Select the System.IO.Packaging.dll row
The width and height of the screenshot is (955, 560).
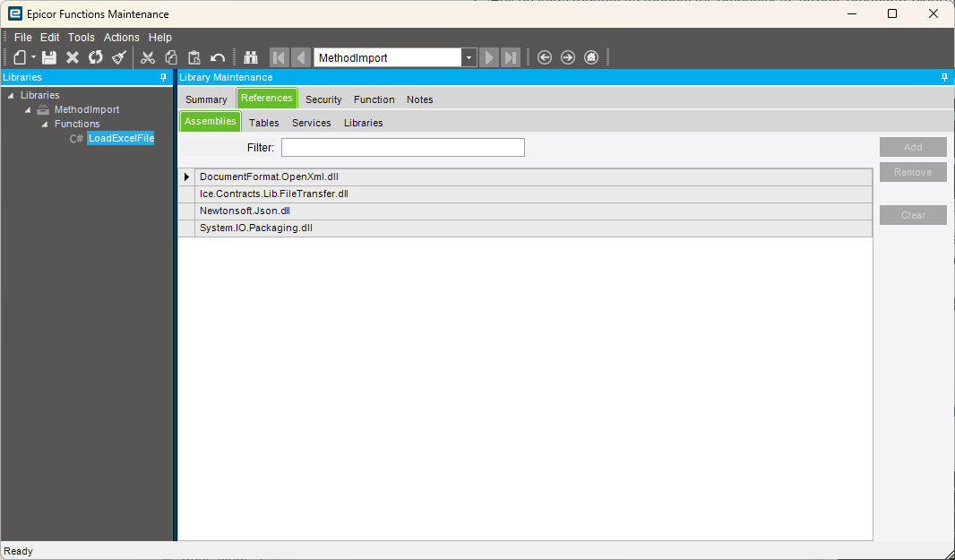pos(533,228)
